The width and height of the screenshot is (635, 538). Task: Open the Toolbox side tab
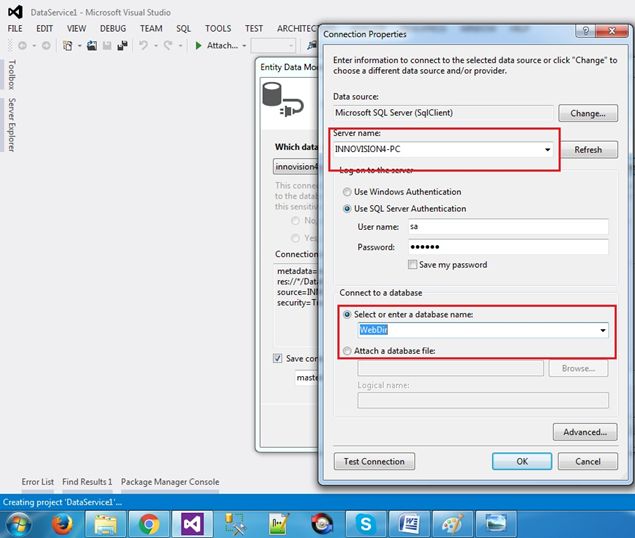point(12,75)
